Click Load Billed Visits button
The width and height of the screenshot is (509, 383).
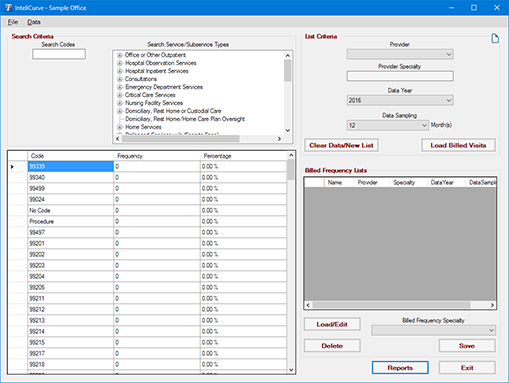[458, 145]
